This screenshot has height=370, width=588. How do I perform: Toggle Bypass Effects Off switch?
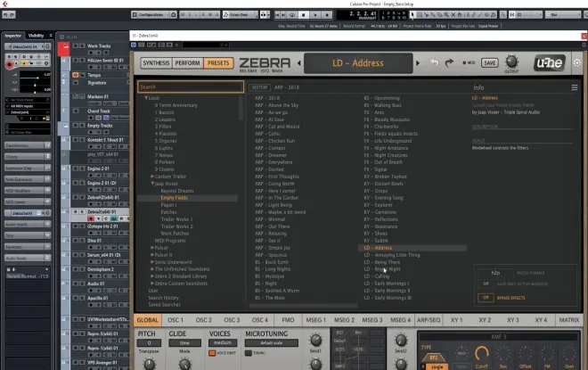(x=486, y=298)
